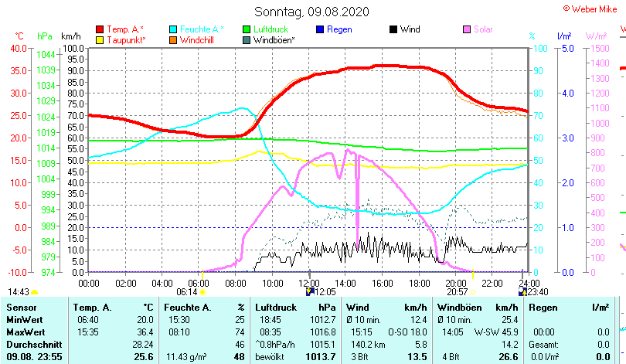Viewport: 626px width, 364px height.
Task: Click the current wind speed 13.5
Action: pos(417,357)
